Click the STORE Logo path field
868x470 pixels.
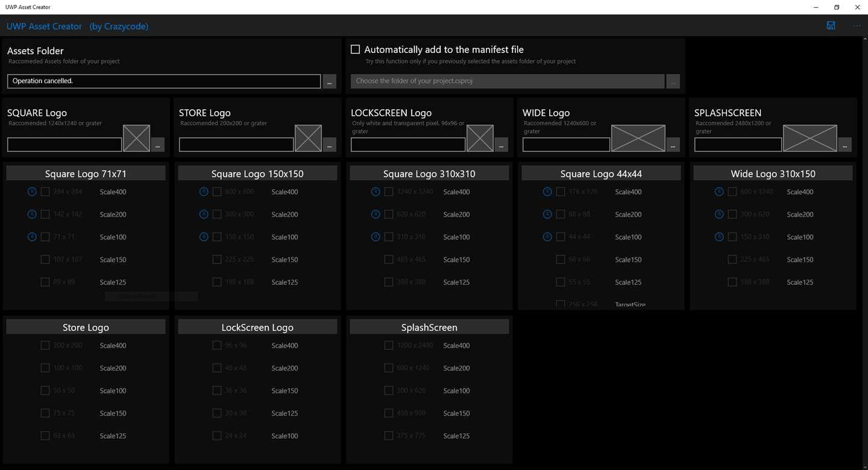tap(236, 145)
